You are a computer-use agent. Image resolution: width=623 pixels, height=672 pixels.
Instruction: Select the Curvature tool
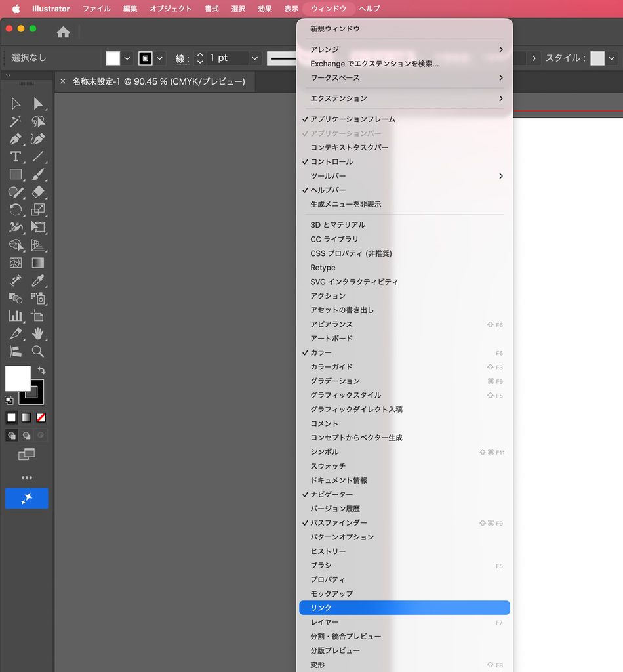[37, 139]
